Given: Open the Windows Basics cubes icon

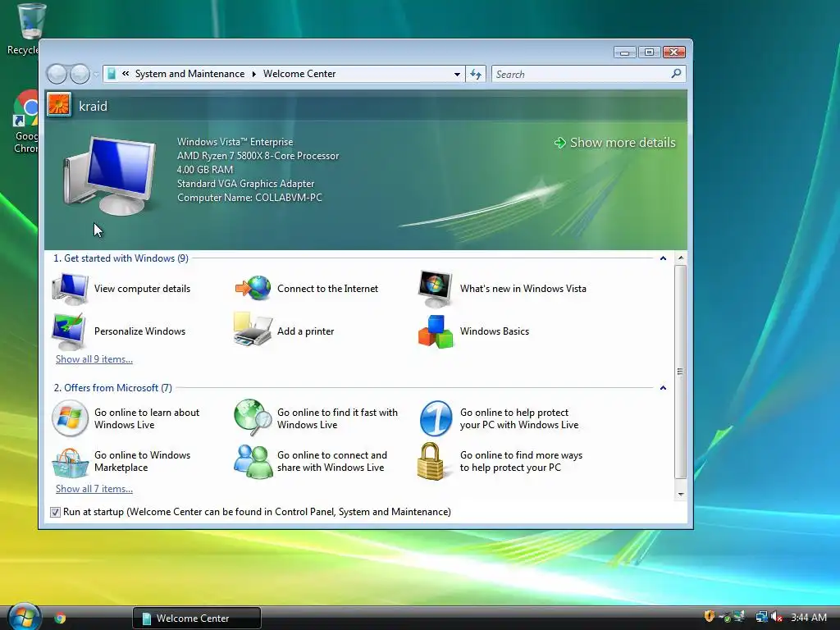Looking at the screenshot, I should 436,331.
